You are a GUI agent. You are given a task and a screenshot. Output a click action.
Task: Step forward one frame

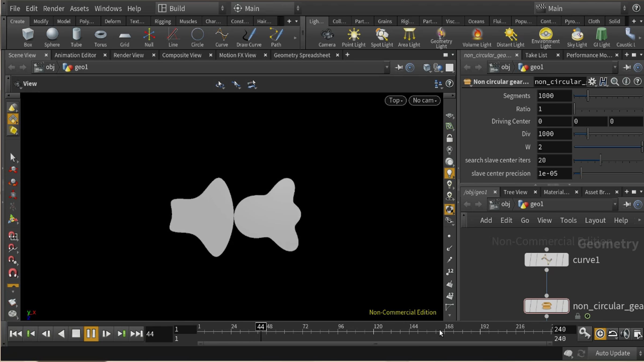click(106, 334)
